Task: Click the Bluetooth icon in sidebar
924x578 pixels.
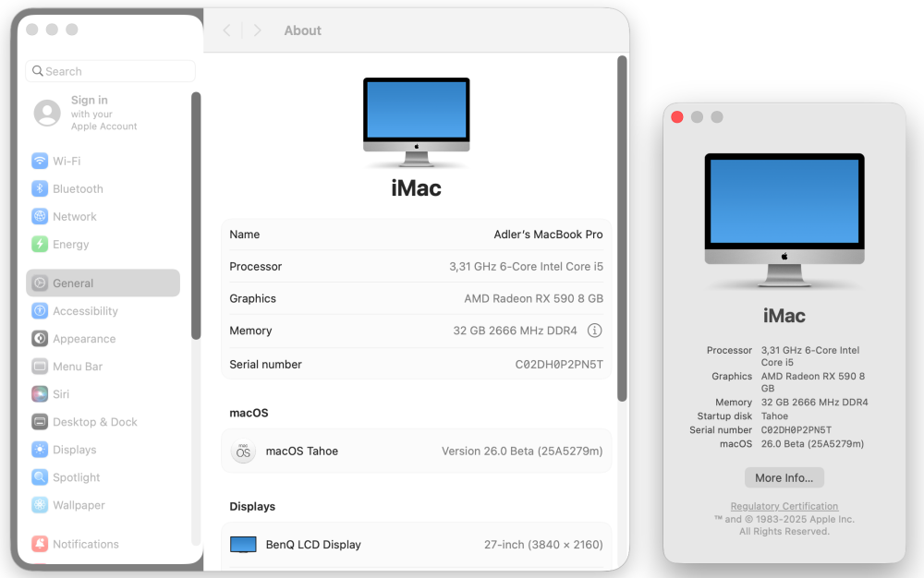Action: click(40, 188)
